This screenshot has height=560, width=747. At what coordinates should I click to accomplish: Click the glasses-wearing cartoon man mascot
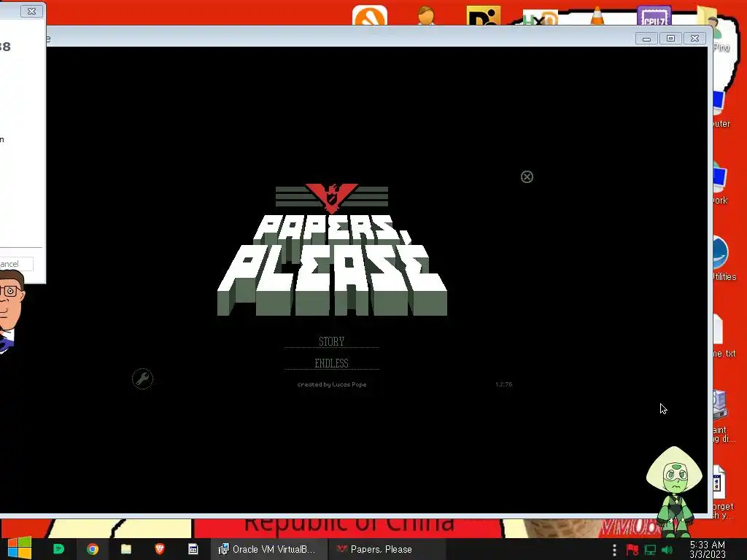coord(12,311)
